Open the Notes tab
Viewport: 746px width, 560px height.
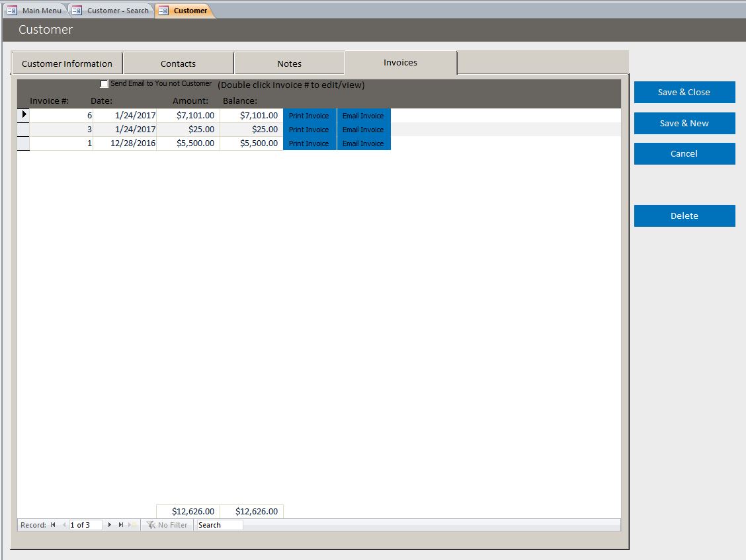pos(289,63)
